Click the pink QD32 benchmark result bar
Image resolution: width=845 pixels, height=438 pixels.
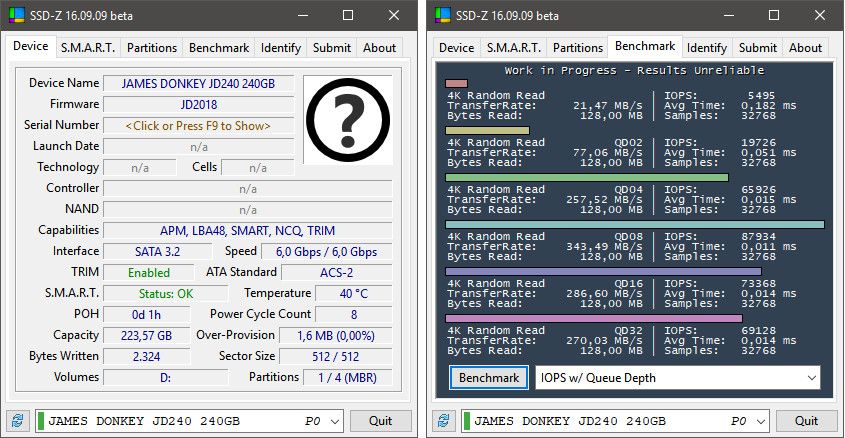tap(594, 318)
